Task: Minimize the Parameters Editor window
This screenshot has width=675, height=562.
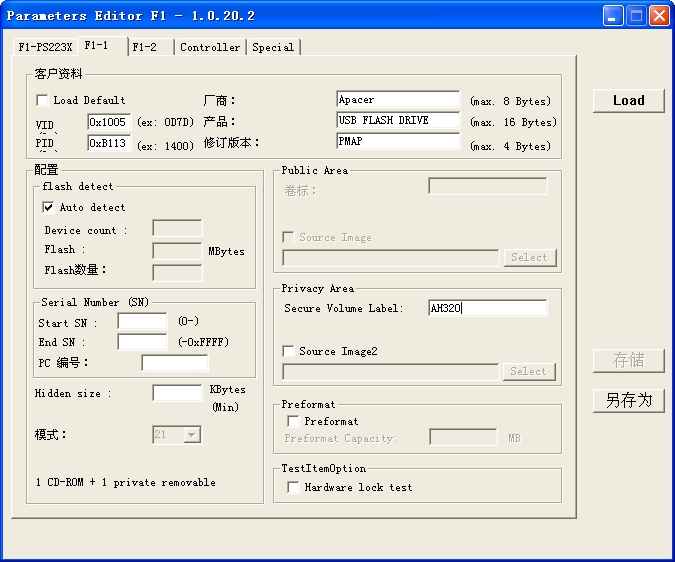Action: click(612, 15)
